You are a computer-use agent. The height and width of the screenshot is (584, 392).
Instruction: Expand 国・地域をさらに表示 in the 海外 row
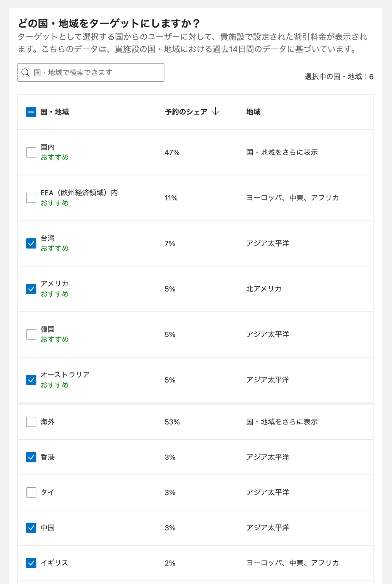point(282,422)
